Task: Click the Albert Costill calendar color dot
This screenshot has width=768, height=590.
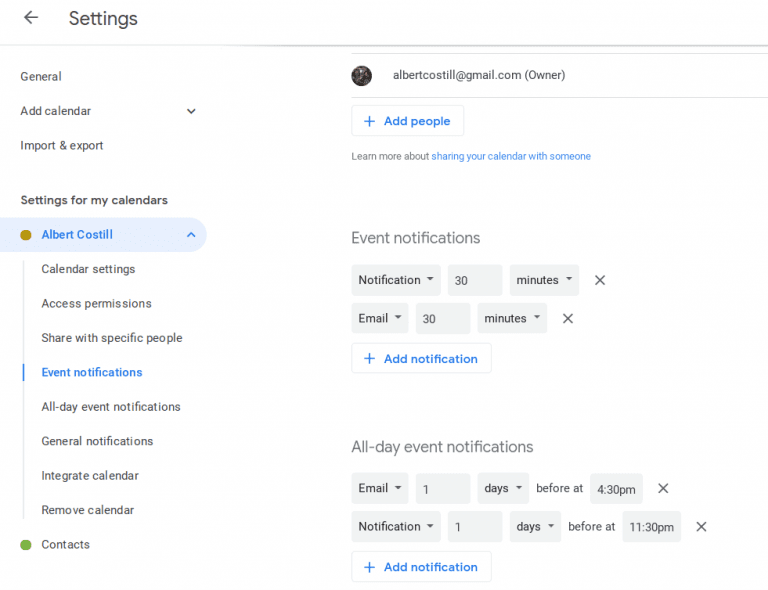Action: coord(26,235)
